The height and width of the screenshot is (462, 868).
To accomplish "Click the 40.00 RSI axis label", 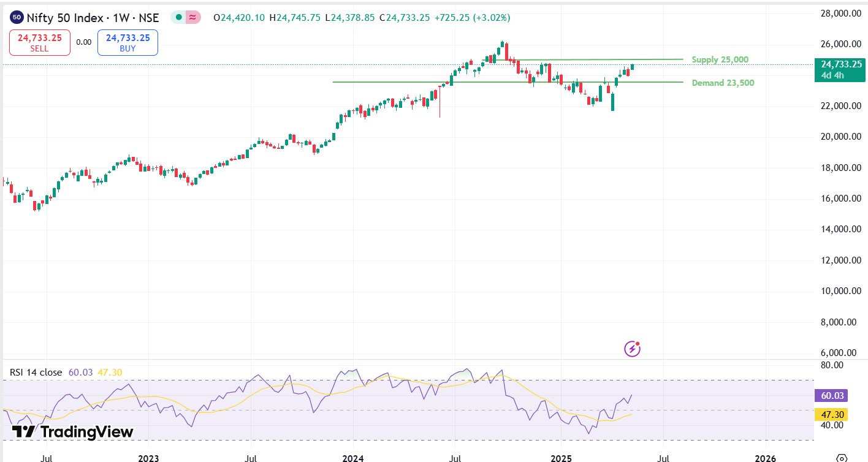I will [x=831, y=425].
